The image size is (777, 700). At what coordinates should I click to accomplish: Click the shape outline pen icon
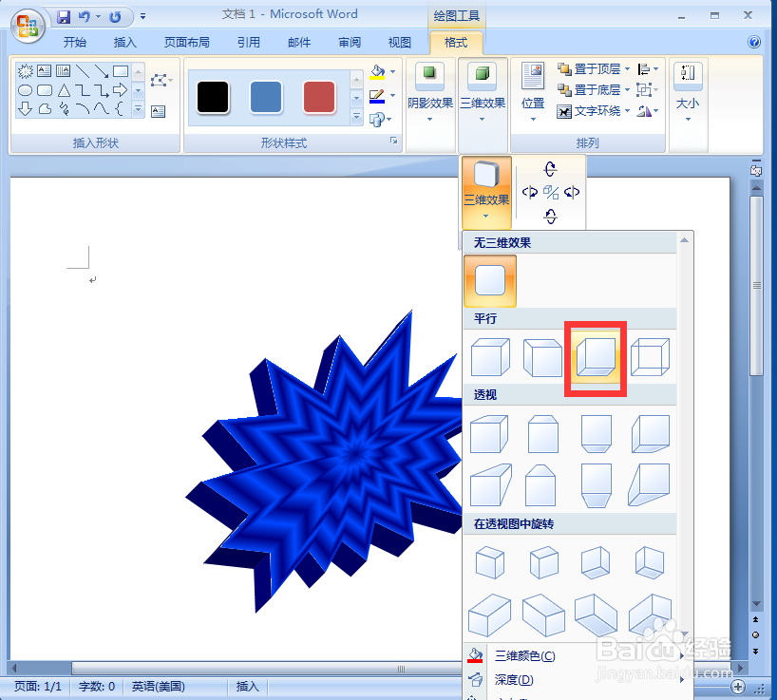[x=378, y=96]
